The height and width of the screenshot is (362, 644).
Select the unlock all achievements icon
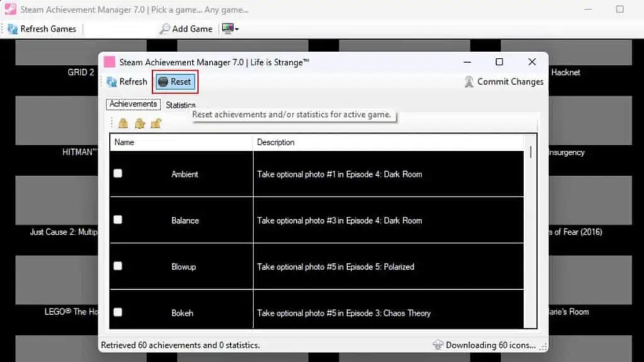click(x=156, y=123)
